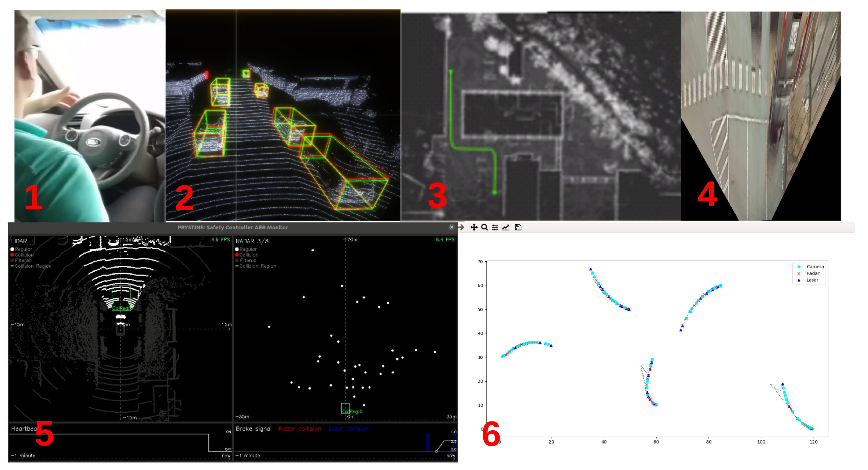This screenshot has width=868, height=470.
Task: Click Collision Region legend item in LIDAR panel
Action: [31, 266]
